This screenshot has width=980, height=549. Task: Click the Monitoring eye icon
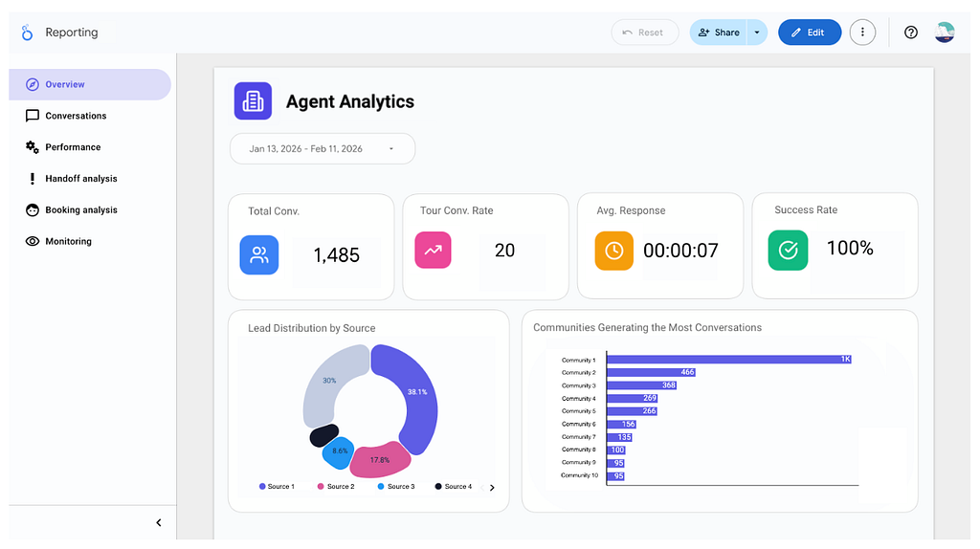pyautogui.click(x=32, y=241)
